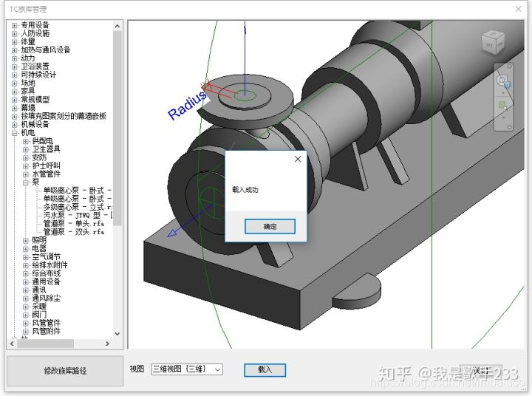
Task: Collapse the 机电 tree node
Action: (x=14, y=133)
